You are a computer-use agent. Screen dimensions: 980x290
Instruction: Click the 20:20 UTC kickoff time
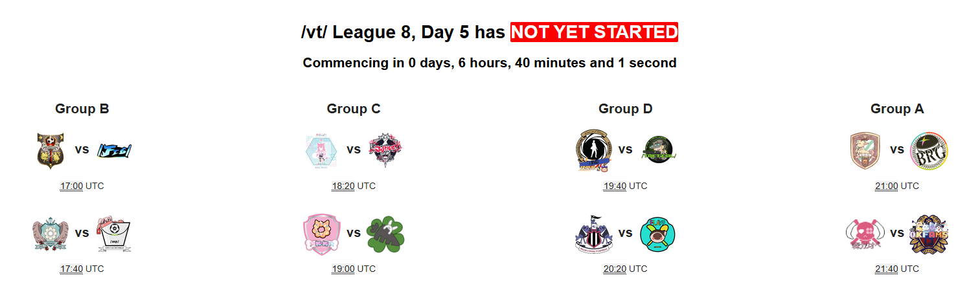coord(625,269)
